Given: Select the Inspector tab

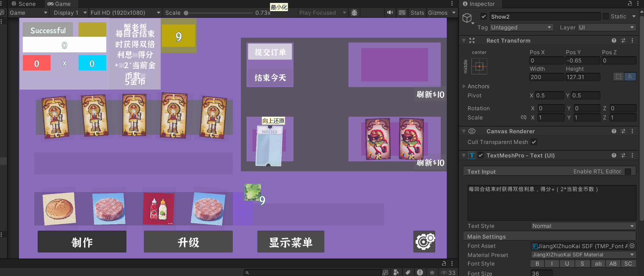Looking at the screenshot, I should pyautogui.click(x=479, y=4).
